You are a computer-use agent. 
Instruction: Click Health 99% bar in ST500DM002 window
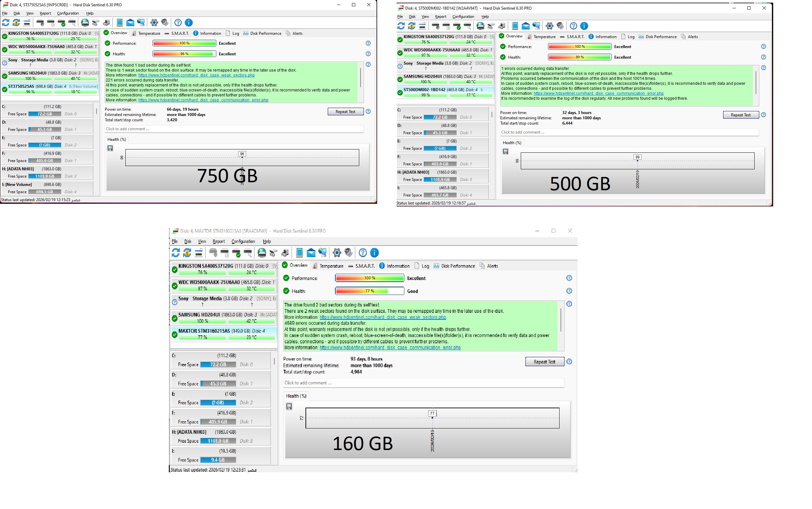pos(579,57)
